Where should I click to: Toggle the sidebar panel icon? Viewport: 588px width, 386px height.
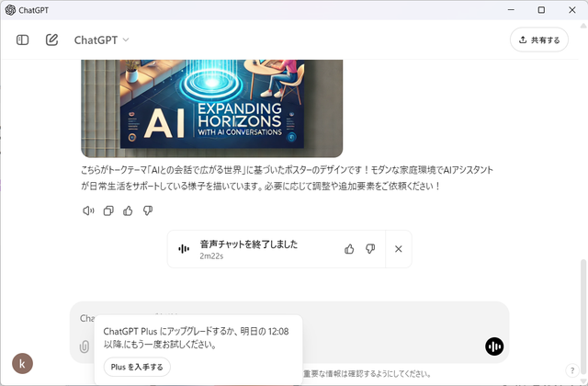coord(22,40)
